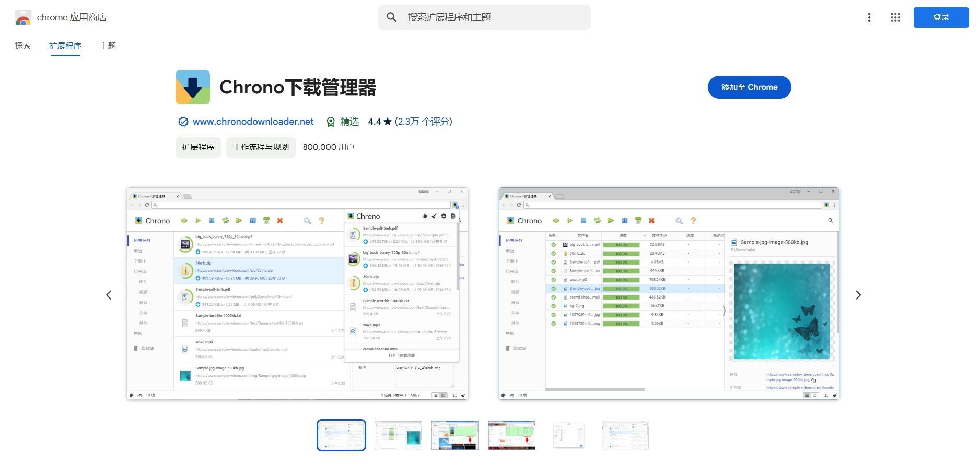Switch to the 主题 tab
Image resolution: width=980 pixels, height=465 pixels.
click(108, 46)
